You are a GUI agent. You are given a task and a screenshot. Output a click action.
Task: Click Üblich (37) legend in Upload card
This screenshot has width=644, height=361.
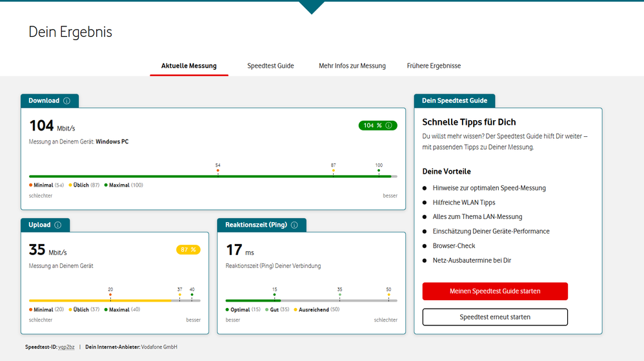pyautogui.click(x=84, y=309)
